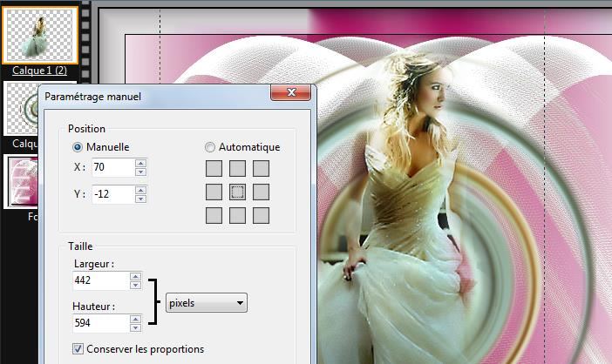Click the Largeur input field
Screen dimensions: 612x364
coord(100,280)
